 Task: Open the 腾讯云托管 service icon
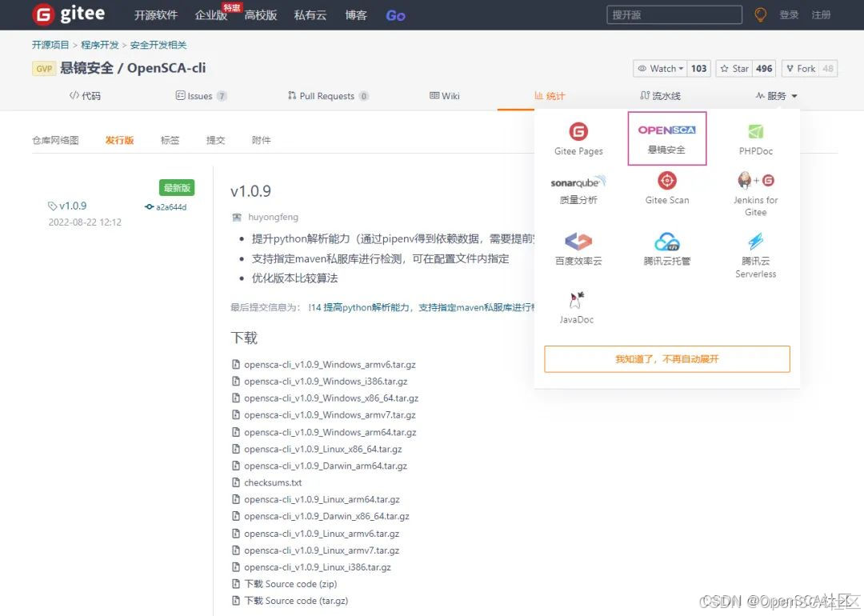[x=666, y=242]
